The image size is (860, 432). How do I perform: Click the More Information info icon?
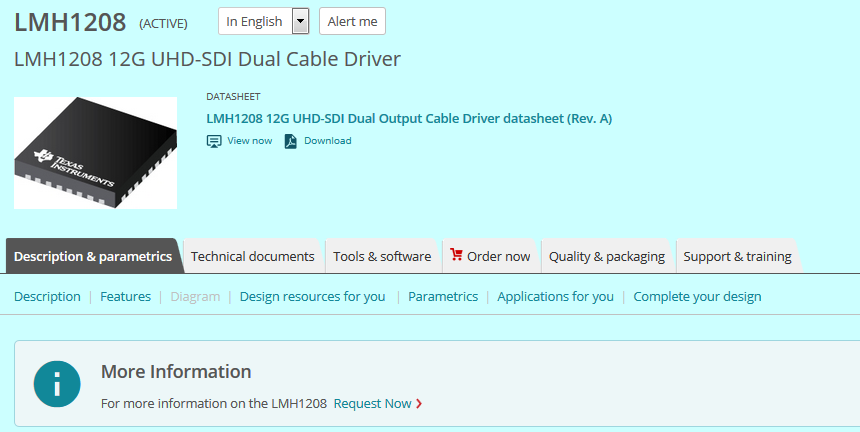(57, 384)
